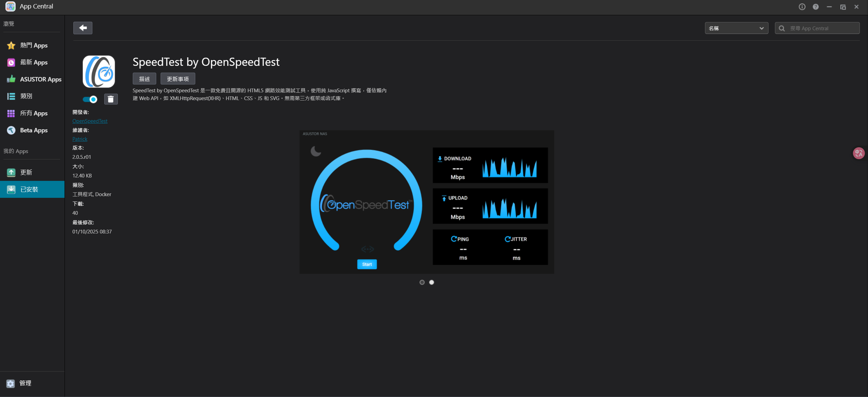Image resolution: width=868 pixels, height=397 pixels.
Task: Click the trash icon to uninstall SpeedTest
Action: point(111,99)
